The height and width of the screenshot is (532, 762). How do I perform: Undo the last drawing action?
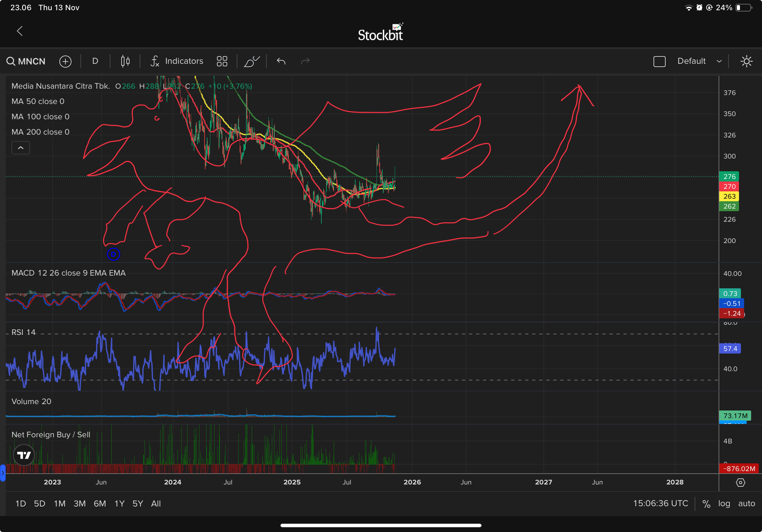pyautogui.click(x=281, y=61)
